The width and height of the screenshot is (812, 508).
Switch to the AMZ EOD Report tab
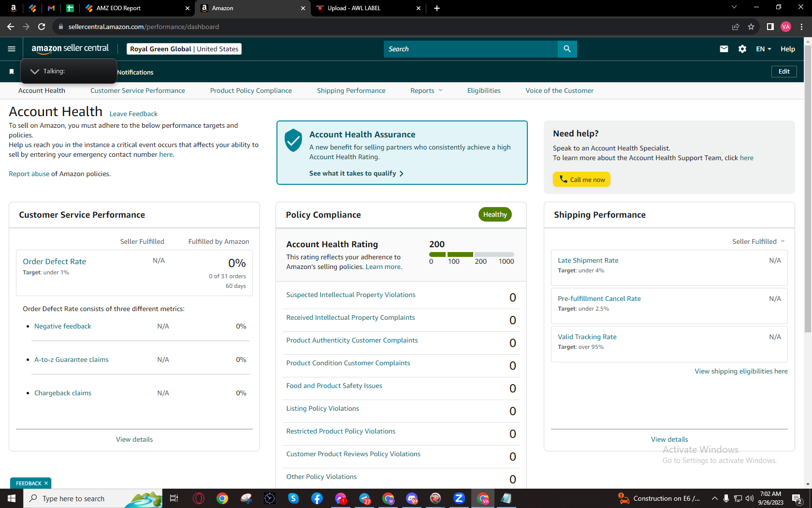pyautogui.click(x=138, y=8)
